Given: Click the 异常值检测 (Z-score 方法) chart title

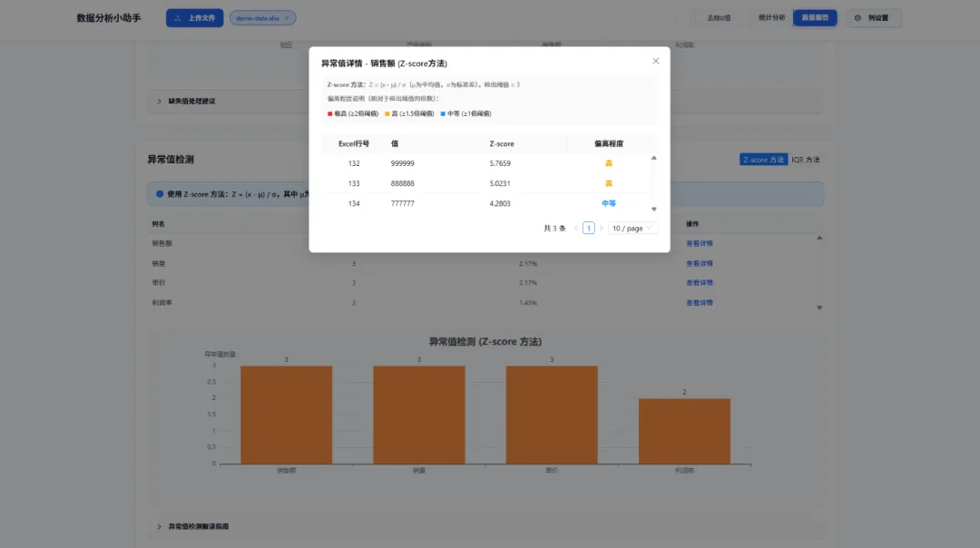Looking at the screenshot, I should (x=485, y=342).
